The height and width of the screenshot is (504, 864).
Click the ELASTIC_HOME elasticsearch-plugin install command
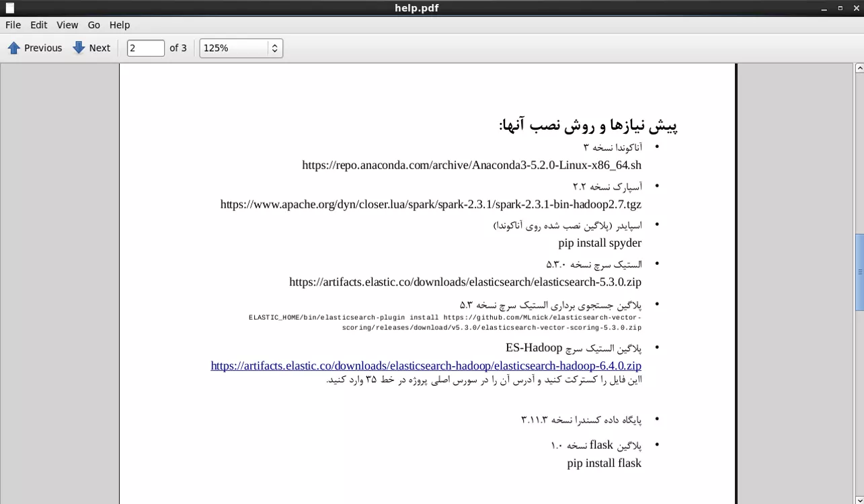click(445, 323)
